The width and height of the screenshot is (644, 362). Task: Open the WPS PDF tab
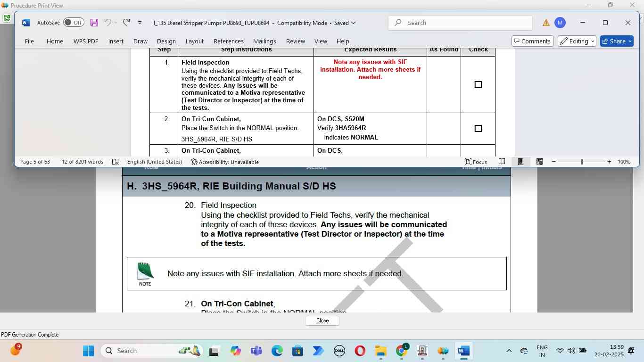86,41
